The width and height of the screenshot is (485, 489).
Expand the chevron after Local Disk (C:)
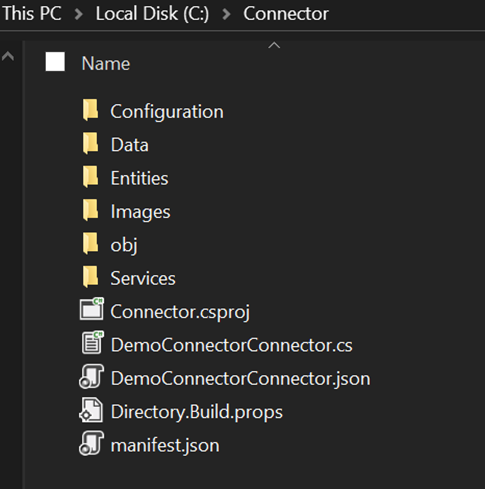pyautogui.click(x=226, y=14)
